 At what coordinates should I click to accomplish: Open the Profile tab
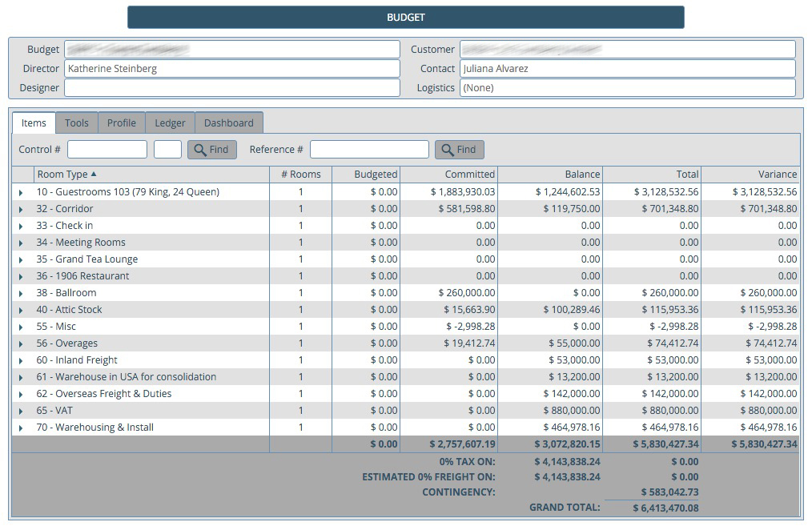[x=121, y=123]
